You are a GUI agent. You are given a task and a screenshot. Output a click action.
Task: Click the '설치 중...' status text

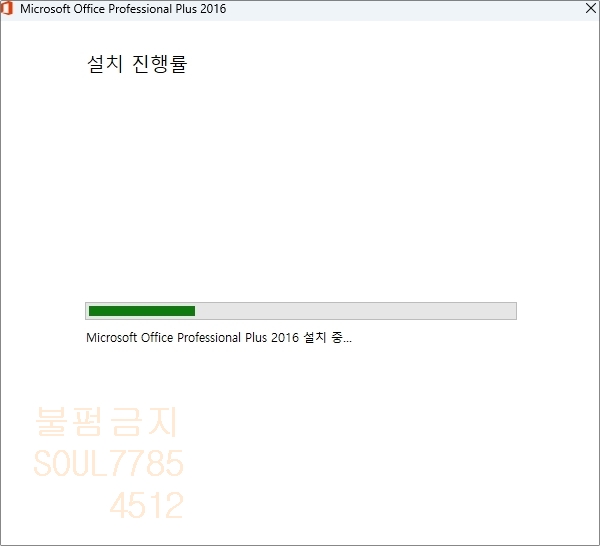point(327,338)
